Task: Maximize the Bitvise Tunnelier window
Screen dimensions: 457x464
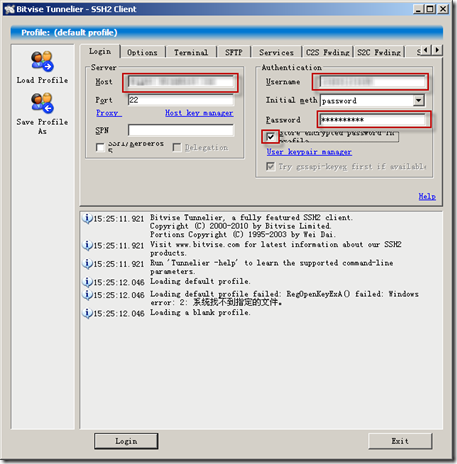Action: [430, 9]
